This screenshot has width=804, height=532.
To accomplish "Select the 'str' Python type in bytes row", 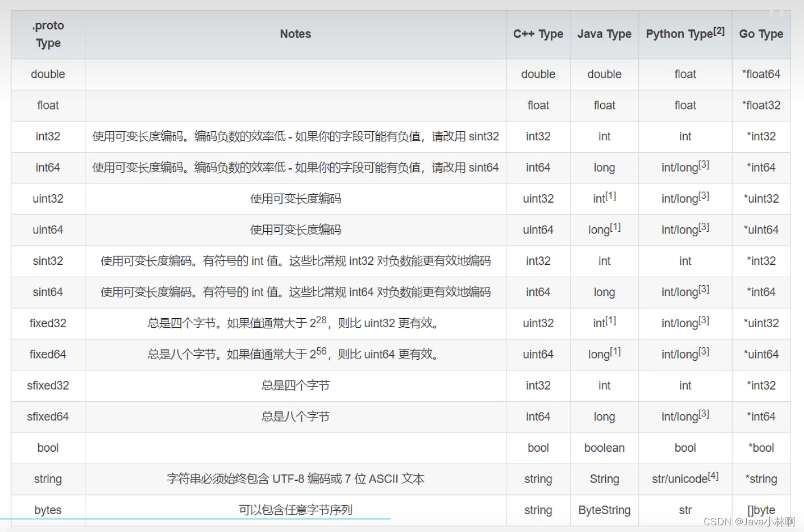I will click(685, 510).
